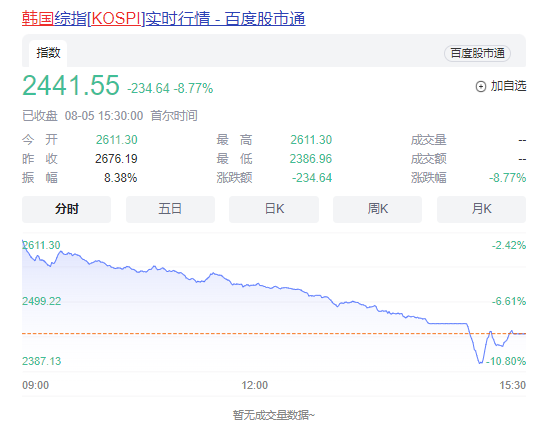Select the 指数 tab
Image resolution: width=553 pixels, height=432 pixels.
point(48,53)
